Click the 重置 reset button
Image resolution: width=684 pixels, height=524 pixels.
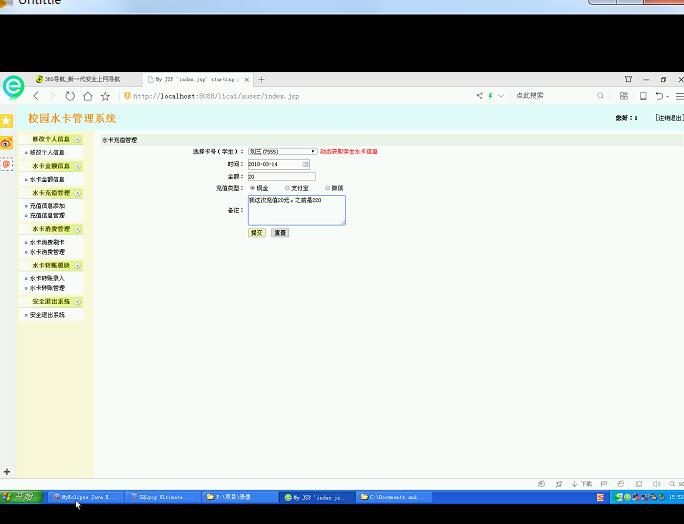click(280, 233)
